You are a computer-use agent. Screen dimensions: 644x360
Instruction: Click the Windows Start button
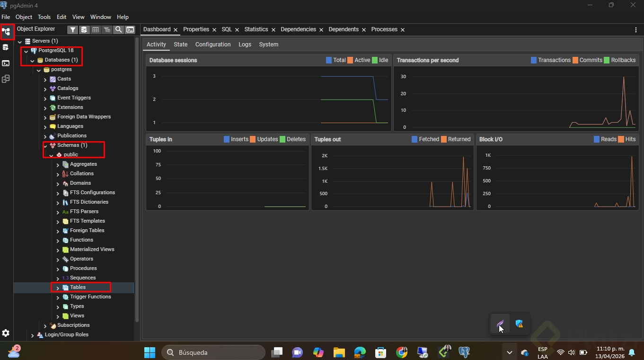coord(150,352)
